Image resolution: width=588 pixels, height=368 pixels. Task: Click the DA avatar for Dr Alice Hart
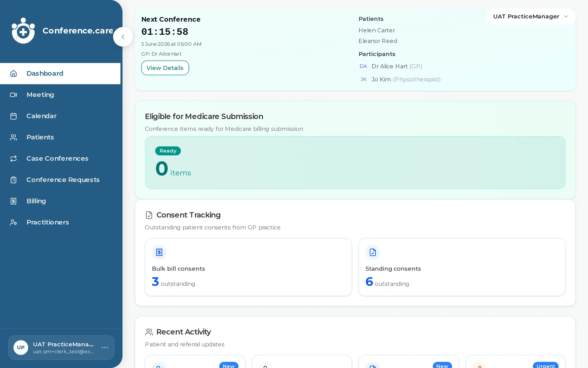pyautogui.click(x=363, y=66)
